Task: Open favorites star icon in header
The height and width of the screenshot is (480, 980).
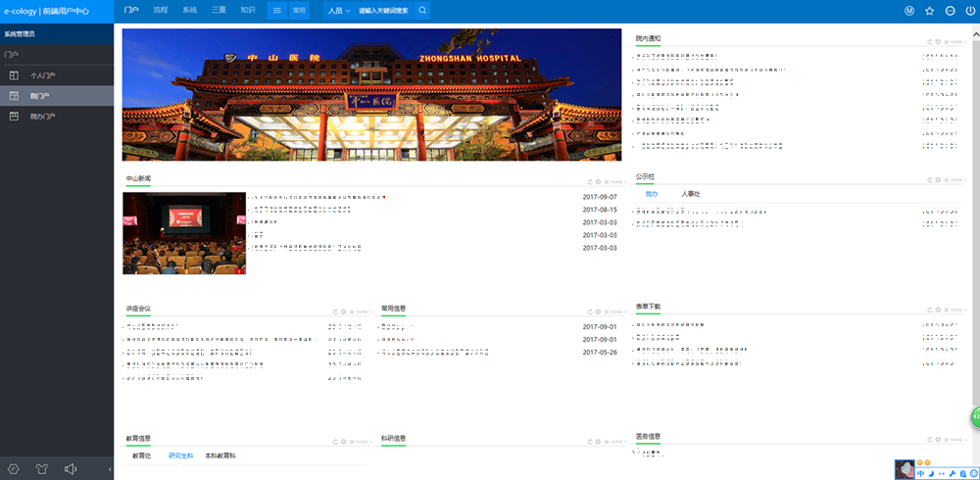Action: [x=929, y=11]
